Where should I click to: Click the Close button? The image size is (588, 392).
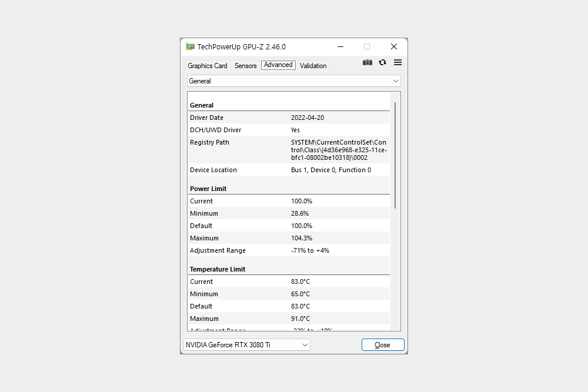pyautogui.click(x=383, y=345)
